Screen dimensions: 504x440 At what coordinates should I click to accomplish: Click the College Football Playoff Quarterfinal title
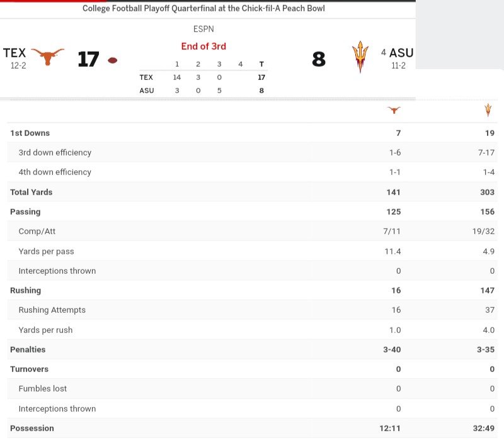[x=203, y=8]
